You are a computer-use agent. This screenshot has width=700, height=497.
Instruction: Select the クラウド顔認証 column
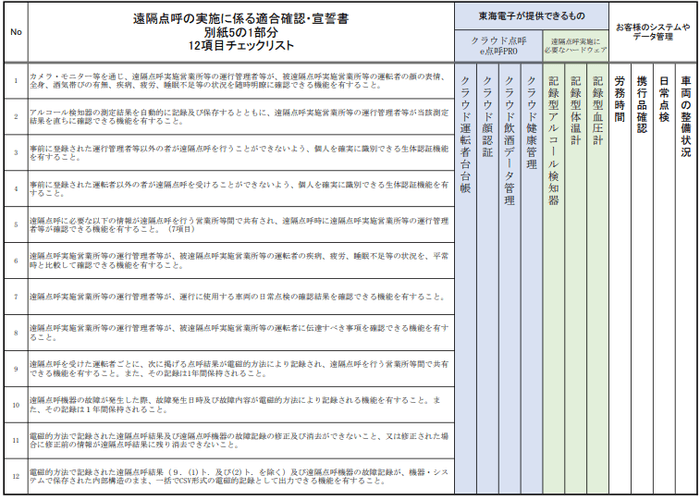click(x=488, y=278)
